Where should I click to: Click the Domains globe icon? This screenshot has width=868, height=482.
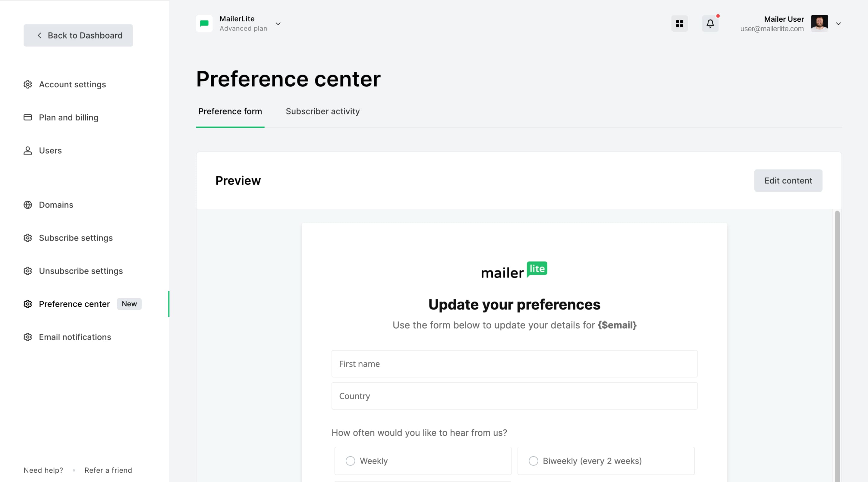click(28, 205)
